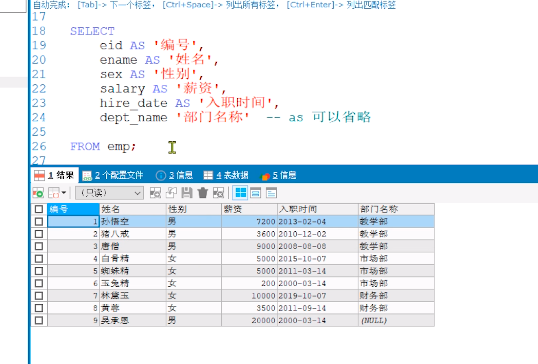Switch to text view mode icon
Image resolution: width=538 pixels, height=364 pixels.
tap(271, 193)
